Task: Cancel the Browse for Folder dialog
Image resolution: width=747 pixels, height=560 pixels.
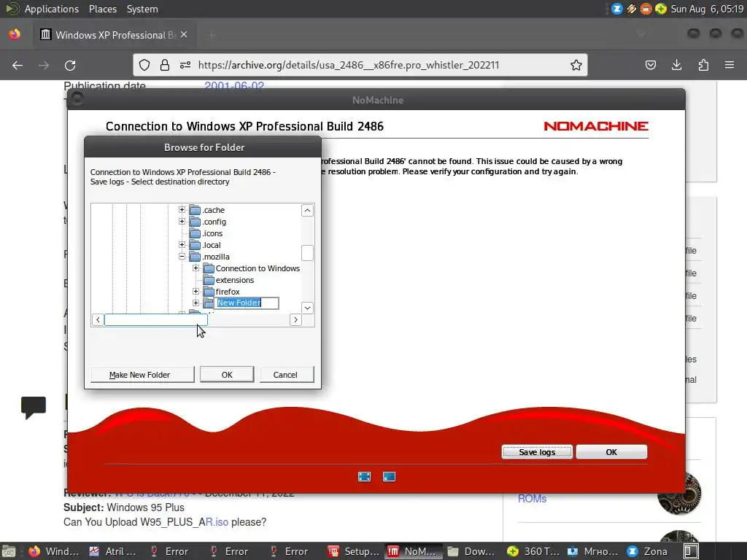Action: [285, 375]
